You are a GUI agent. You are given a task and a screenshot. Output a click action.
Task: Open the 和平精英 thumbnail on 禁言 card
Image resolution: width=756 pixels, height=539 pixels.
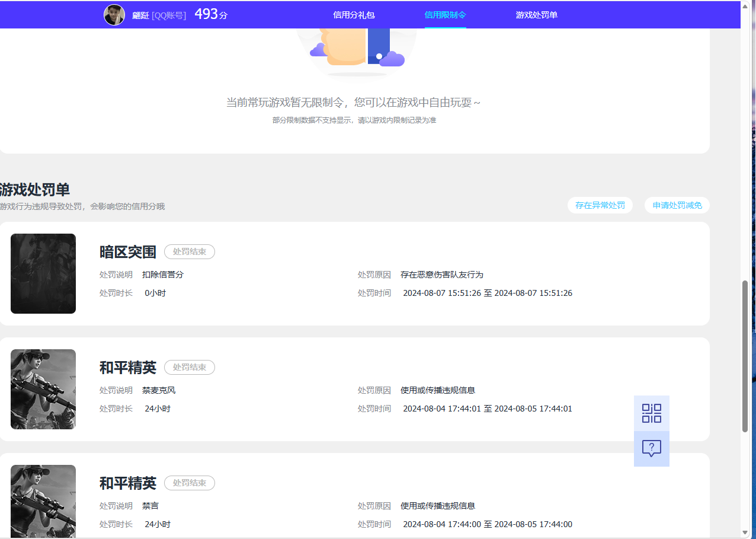point(43,502)
